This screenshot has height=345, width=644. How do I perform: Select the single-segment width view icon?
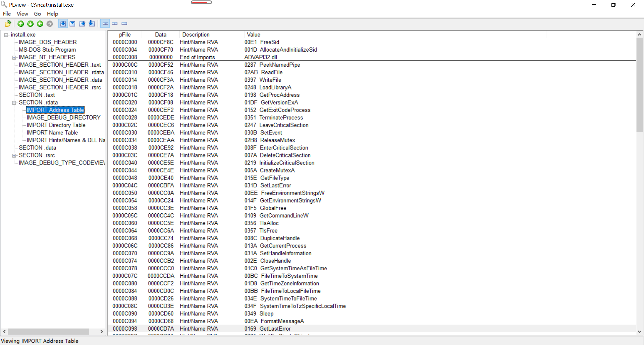pyautogui.click(x=124, y=24)
